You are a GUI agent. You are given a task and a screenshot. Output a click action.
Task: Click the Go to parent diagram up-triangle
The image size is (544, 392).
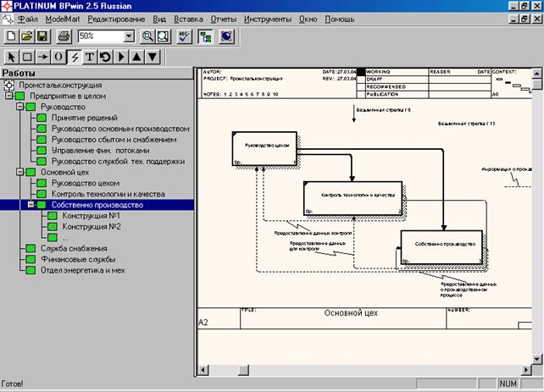136,57
